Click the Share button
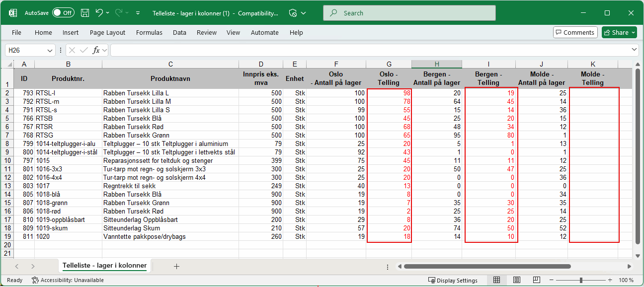 click(619, 32)
